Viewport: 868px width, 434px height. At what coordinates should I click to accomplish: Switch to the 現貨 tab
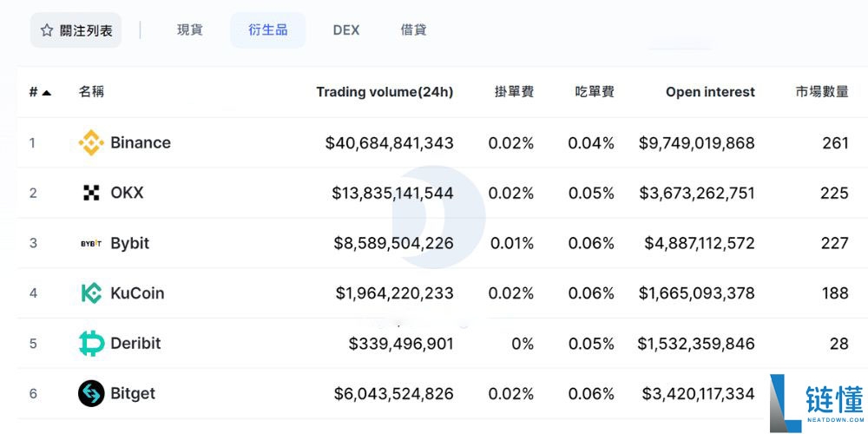190,30
